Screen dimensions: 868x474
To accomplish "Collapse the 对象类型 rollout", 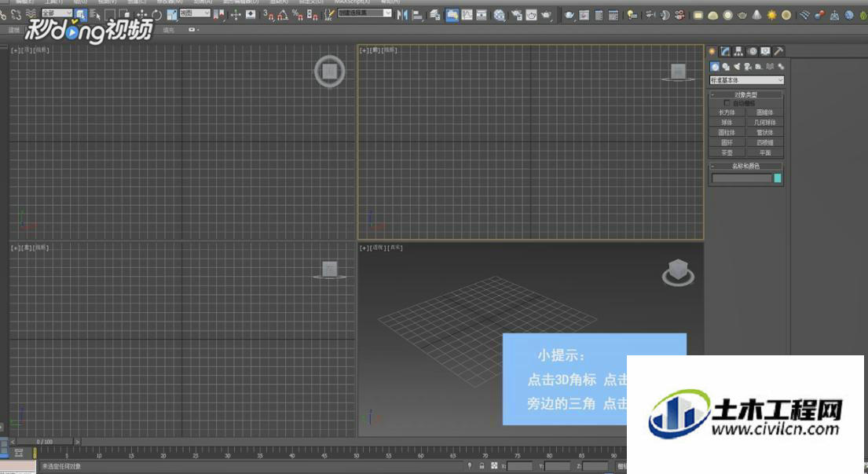I will pos(745,94).
